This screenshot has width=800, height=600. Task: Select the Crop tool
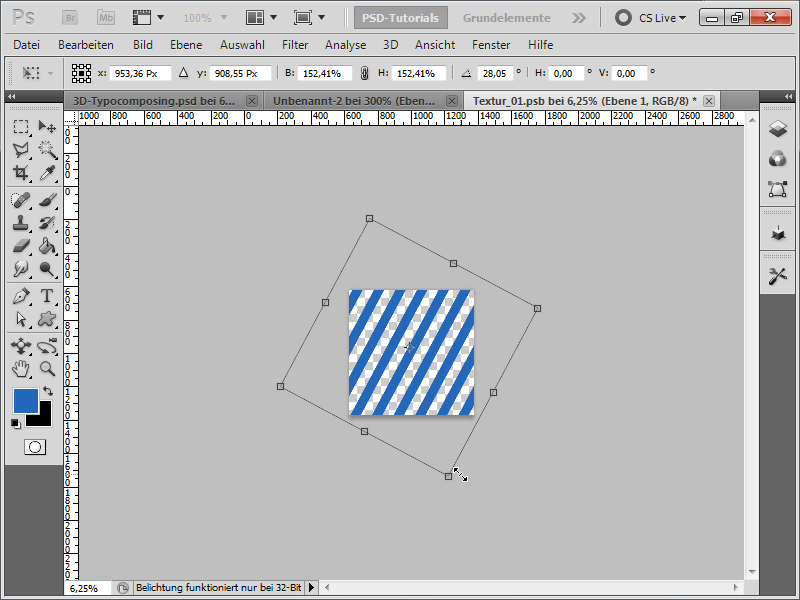21,173
